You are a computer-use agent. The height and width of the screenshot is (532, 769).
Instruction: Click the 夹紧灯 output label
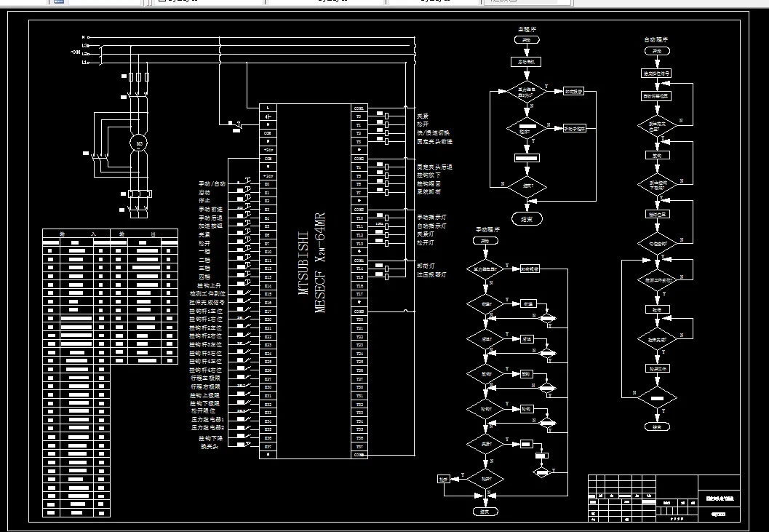(x=425, y=234)
